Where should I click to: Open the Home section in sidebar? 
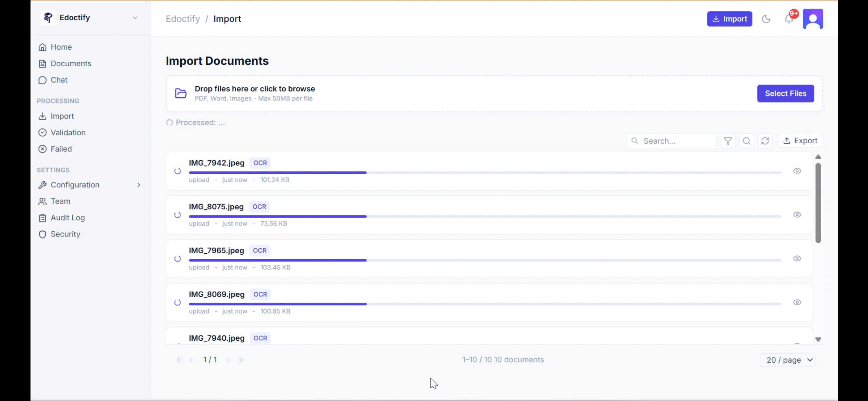point(61,47)
